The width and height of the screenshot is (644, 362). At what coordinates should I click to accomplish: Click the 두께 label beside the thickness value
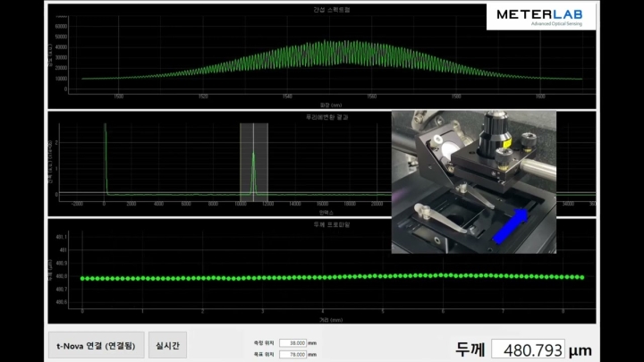[x=470, y=349]
